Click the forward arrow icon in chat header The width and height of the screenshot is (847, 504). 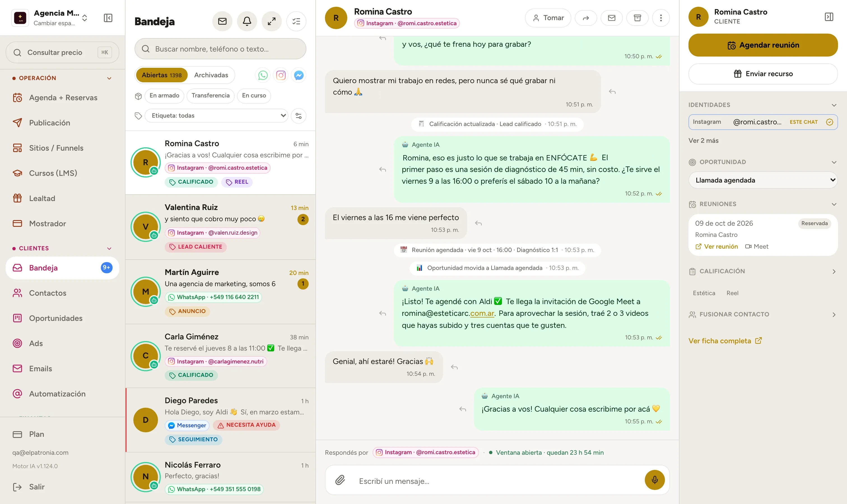click(x=586, y=18)
